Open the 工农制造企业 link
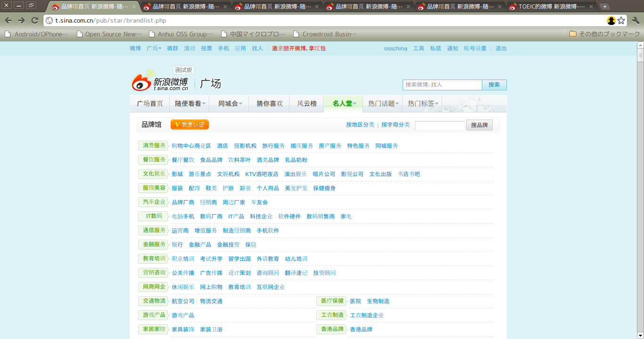 pos(367,315)
